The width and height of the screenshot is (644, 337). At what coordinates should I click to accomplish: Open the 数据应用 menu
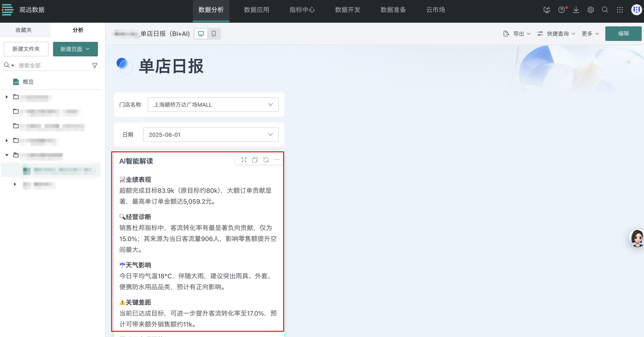pyautogui.click(x=256, y=10)
